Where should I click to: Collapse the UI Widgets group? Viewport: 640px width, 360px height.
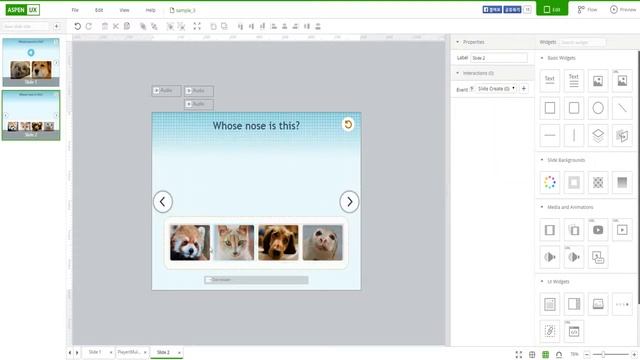542,282
